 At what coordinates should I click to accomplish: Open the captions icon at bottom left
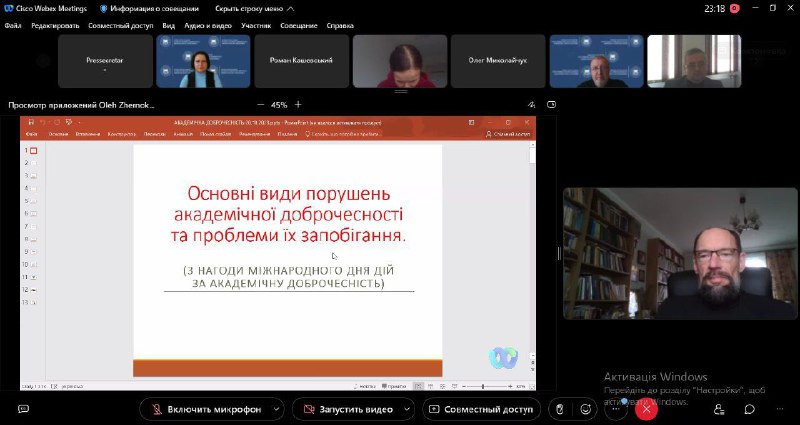pyautogui.click(x=23, y=409)
